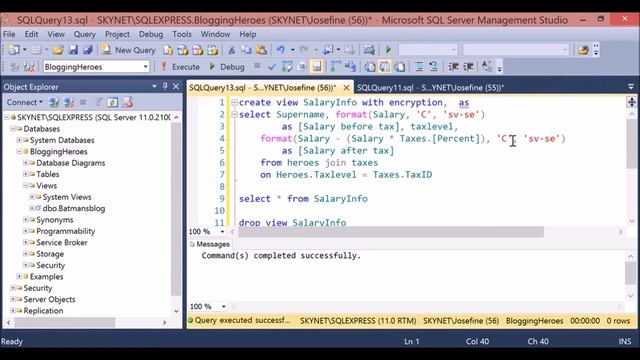Collapse the create view code region
640x360 pixels.
coord(234,102)
